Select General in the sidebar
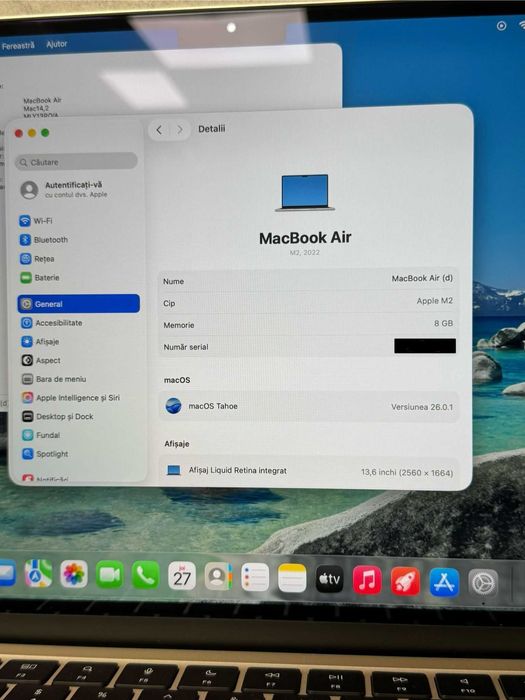The height and width of the screenshot is (700, 525). click(x=79, y=304)
